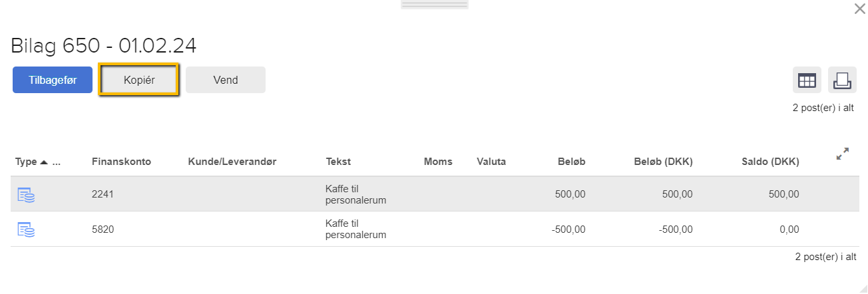Click the Moms column header

coord(438,162)
